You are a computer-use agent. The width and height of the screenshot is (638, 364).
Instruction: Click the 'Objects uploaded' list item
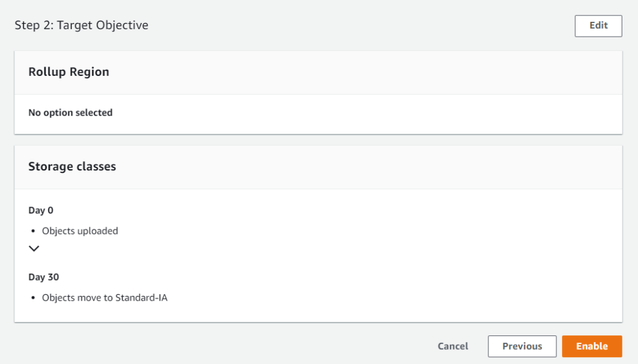coord(80,231)
